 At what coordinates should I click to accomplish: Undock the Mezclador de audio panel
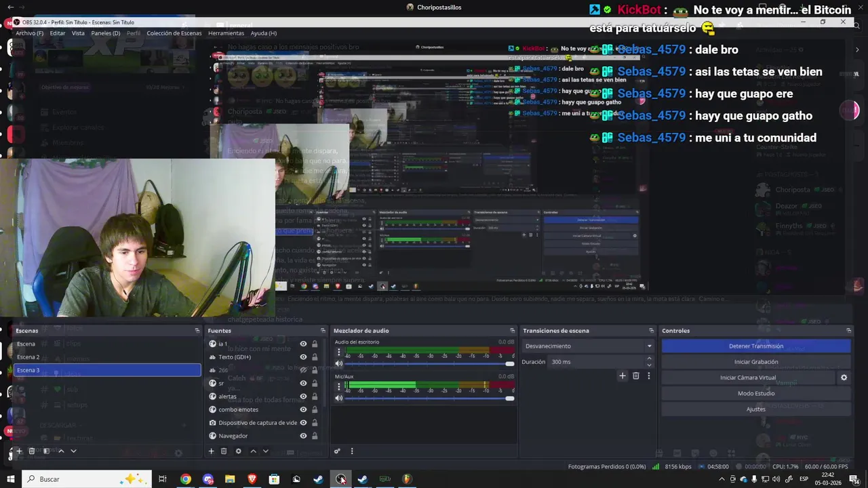click(511, 331)
